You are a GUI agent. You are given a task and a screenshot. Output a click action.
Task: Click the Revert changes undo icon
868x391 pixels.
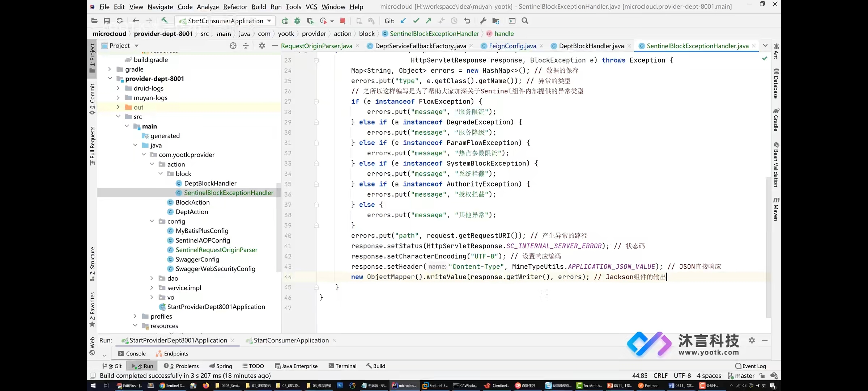[467, 21]
